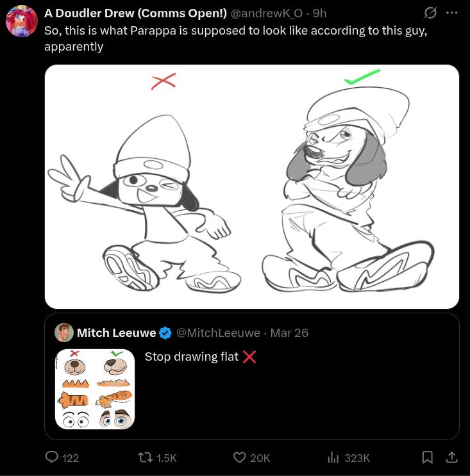Click the share upload icon
The width and height of the screenshot is (470, 476).
point(452,457)
